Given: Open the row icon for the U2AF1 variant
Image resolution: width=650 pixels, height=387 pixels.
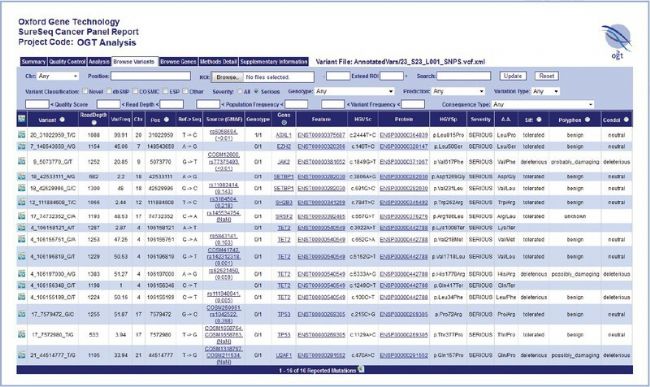Looking at the screenshot, I should tap(22, 355).
